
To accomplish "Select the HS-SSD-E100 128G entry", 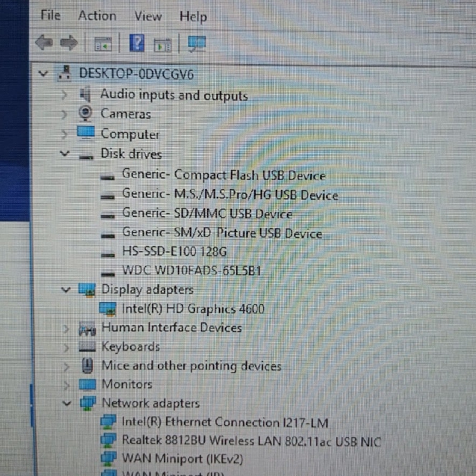I will [x=175, y=251].
